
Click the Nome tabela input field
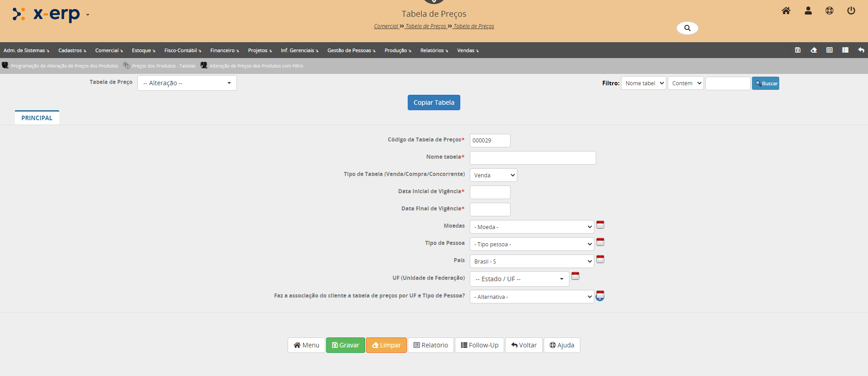click(x=533, y=158)
